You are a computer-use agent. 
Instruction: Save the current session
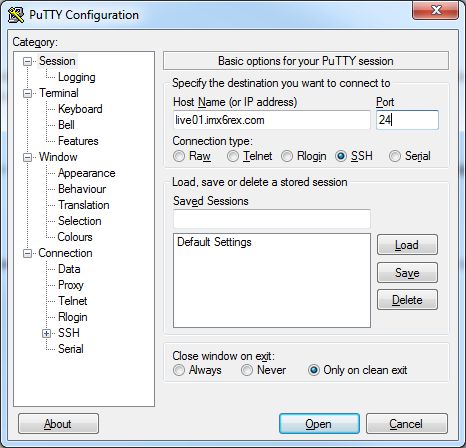(407, 273)
